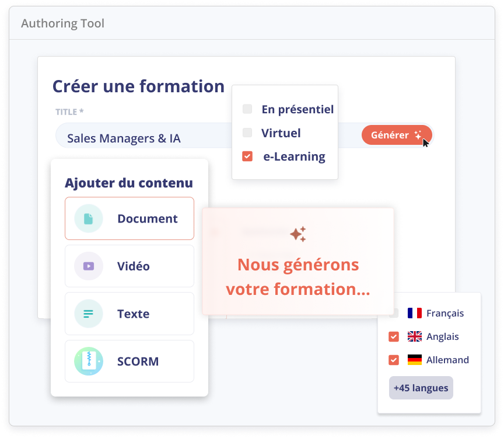Click the Document file icon
This screenshot has width=504, height=438.
click(89, 218)
